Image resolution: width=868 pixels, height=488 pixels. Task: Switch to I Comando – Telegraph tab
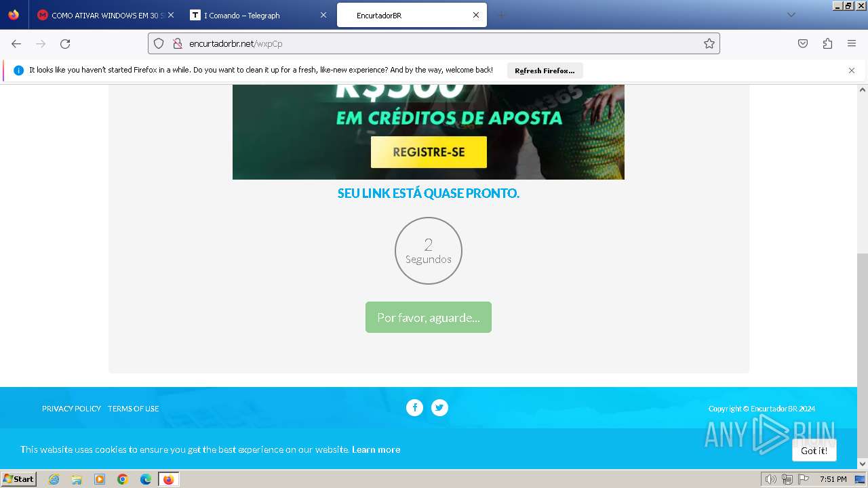tap(258, 15)
